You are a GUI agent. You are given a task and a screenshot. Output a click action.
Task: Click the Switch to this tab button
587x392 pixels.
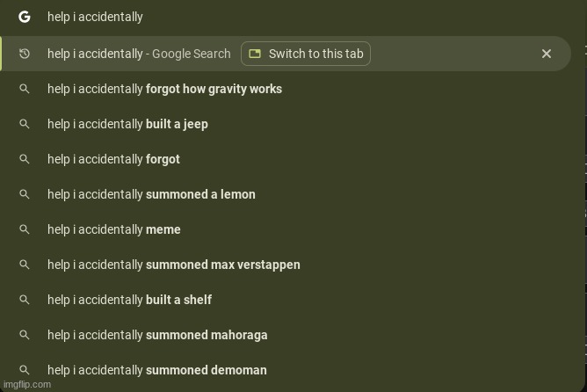point(306,54)
